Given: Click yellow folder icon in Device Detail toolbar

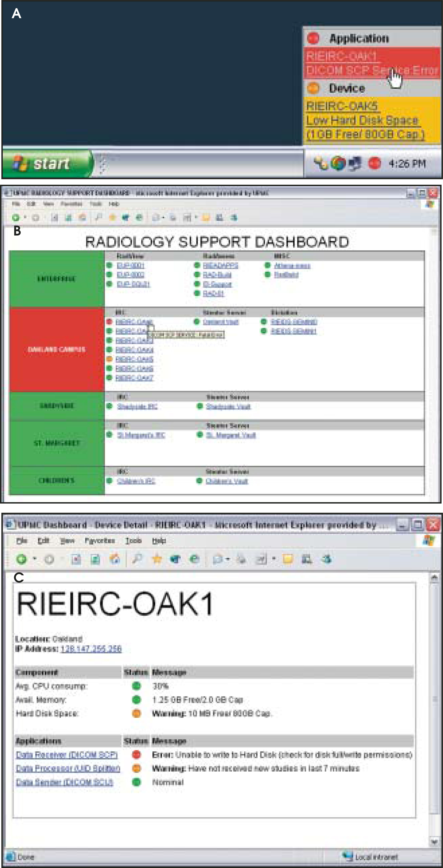Looking at the screenshot, I should [x=288, y=559].
